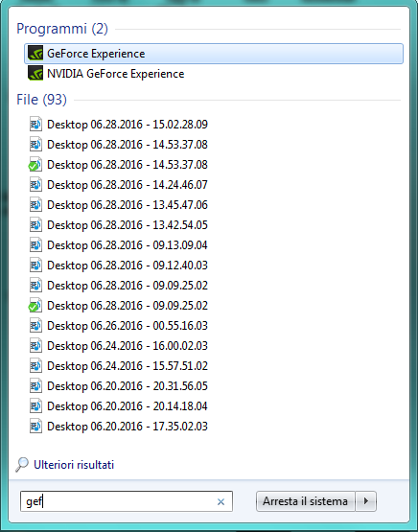Image resolution: width=418 pixels, height=532 pixels.
Task: Click the File (93) results header
Action: 41,100
